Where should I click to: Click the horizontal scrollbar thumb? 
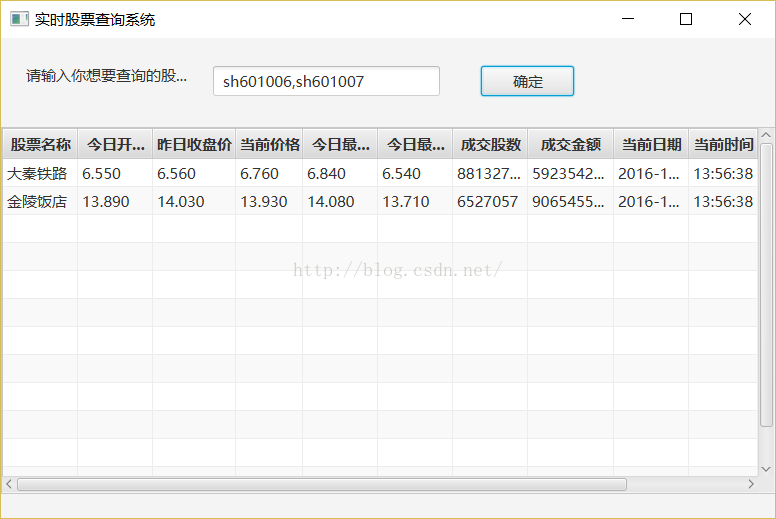pyautogui.click(x=322, y=484)
